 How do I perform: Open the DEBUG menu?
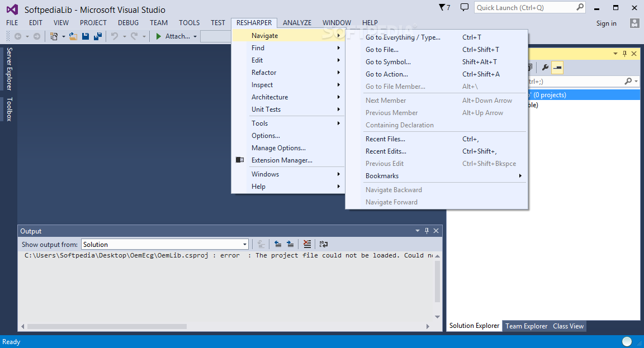(x=128, y=23)
